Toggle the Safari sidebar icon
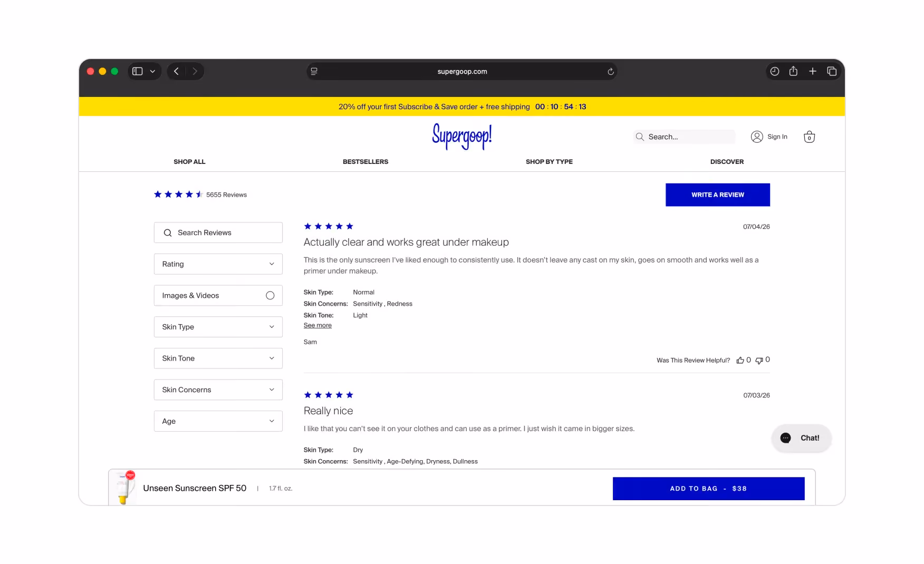 [137, 71]
